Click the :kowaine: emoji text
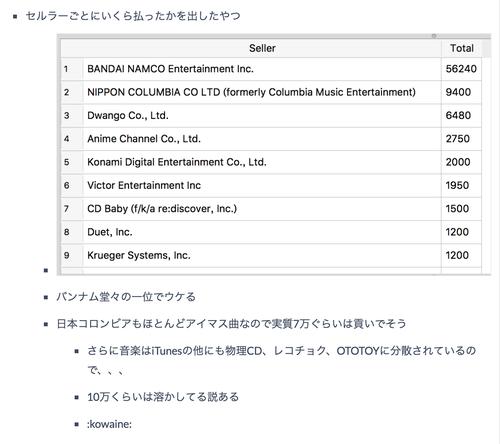500x444 pixels. pyautogui.click(x=109, y=424)
